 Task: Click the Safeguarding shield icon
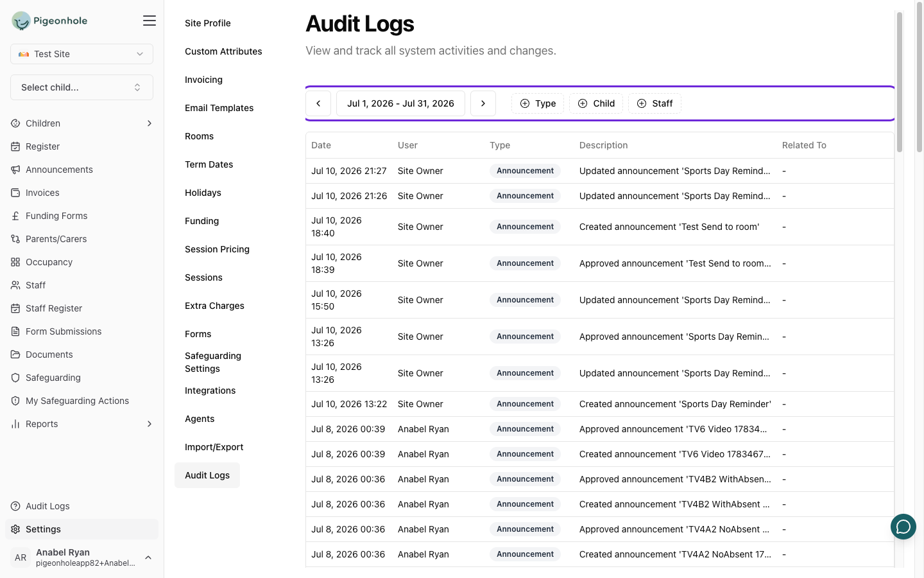(x=15, y=378)
